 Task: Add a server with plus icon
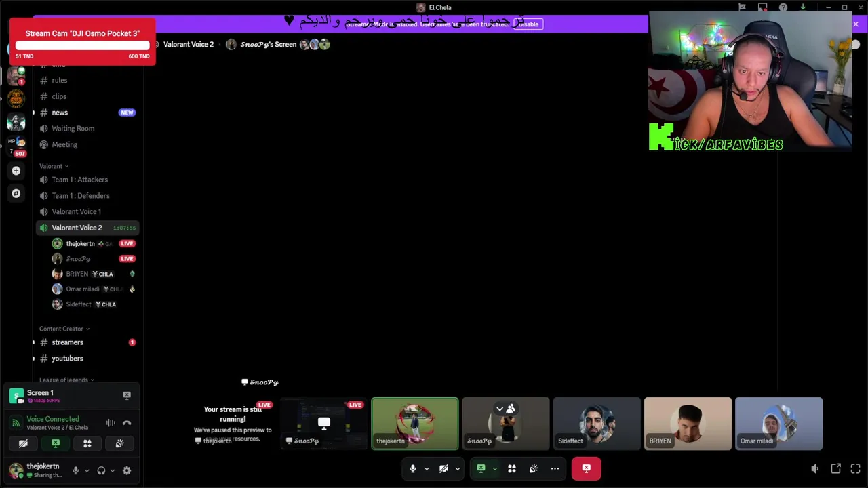tap(16, 171)
